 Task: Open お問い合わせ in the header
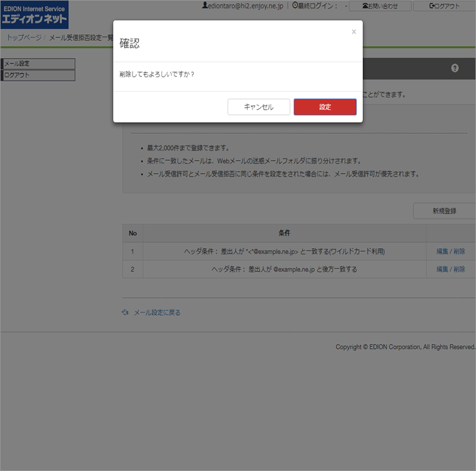tap(380, 6)
